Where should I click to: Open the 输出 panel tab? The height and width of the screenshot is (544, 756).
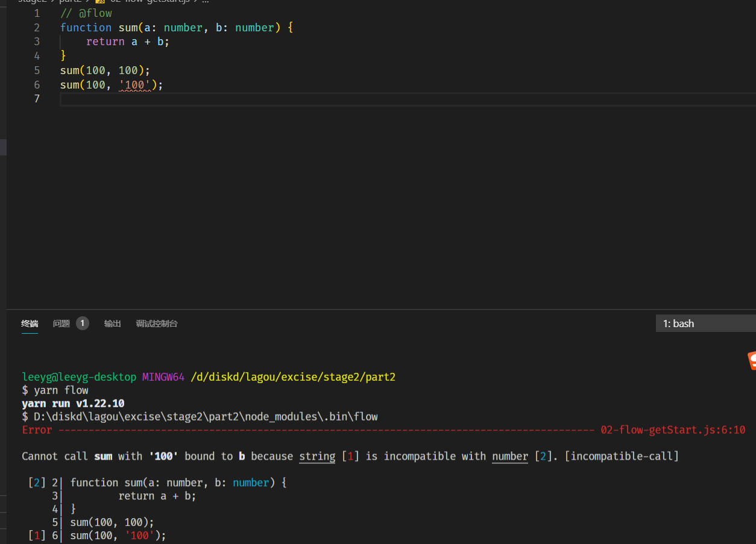tap(113, 324)
